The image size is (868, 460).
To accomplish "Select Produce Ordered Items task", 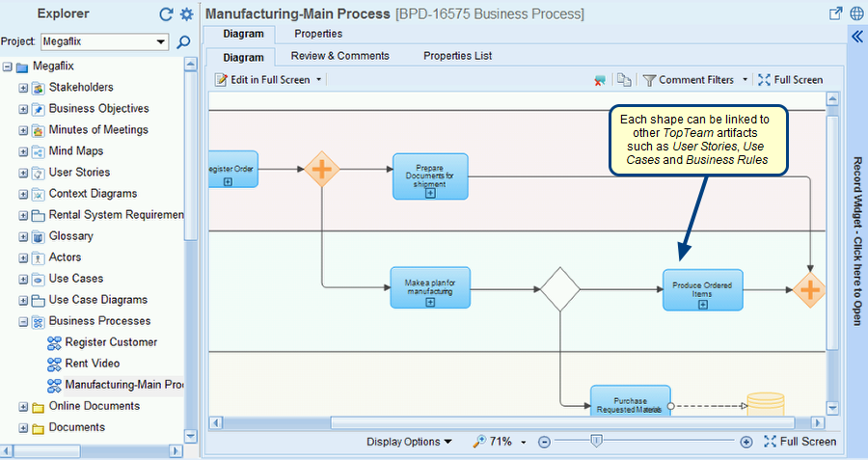I will pyautogui.click(x=702, y=290).
